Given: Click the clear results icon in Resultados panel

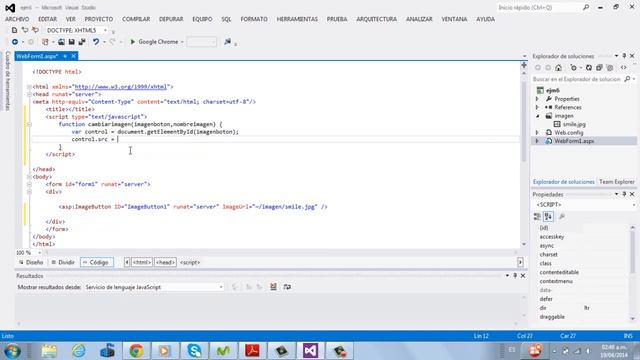Looking at the screenshot, I should click(273, 287).
